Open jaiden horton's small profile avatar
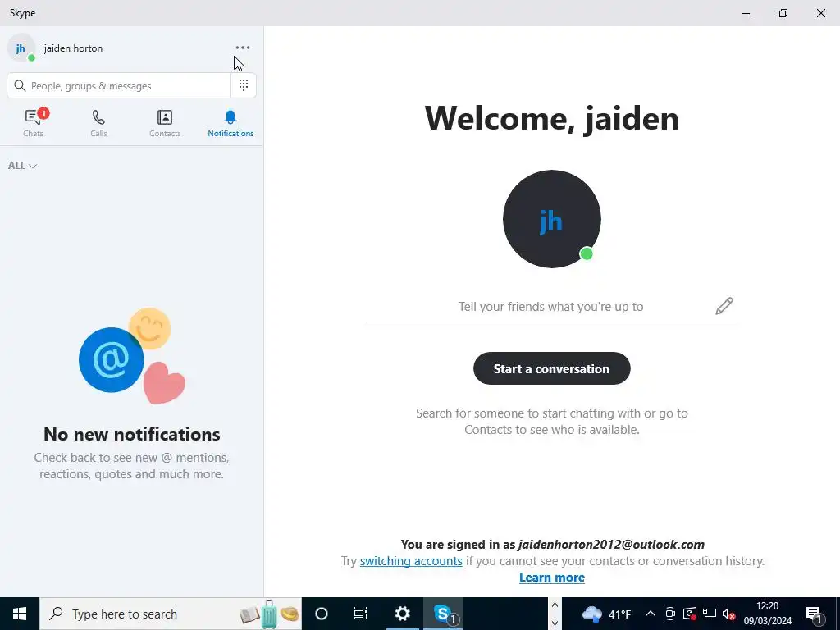Image resolution: width=840 pixels, height=630 pixels. click(x=21, y=48)
